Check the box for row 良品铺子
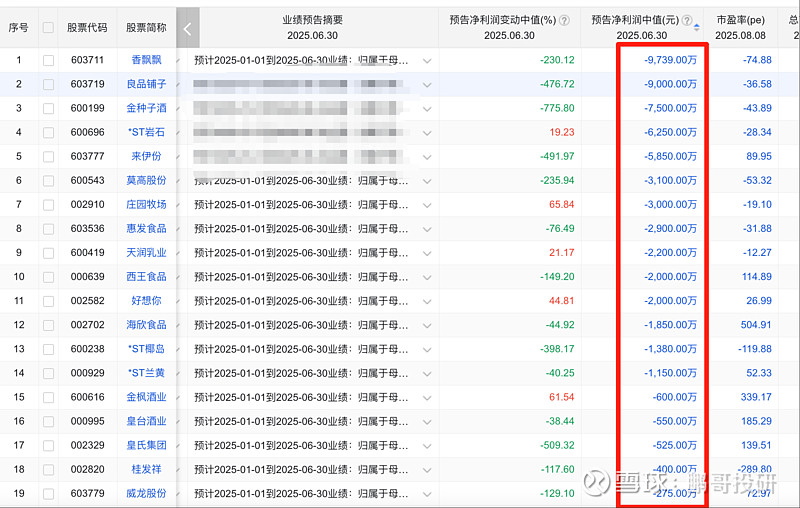This screenshot has width=800, height=508. tap(48, 84)
